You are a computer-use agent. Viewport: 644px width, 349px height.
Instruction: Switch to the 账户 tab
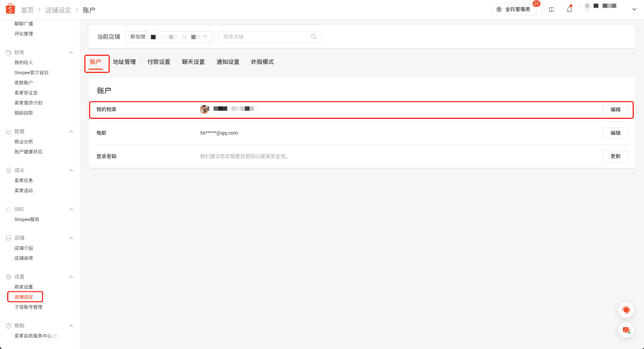click(96, 62)
